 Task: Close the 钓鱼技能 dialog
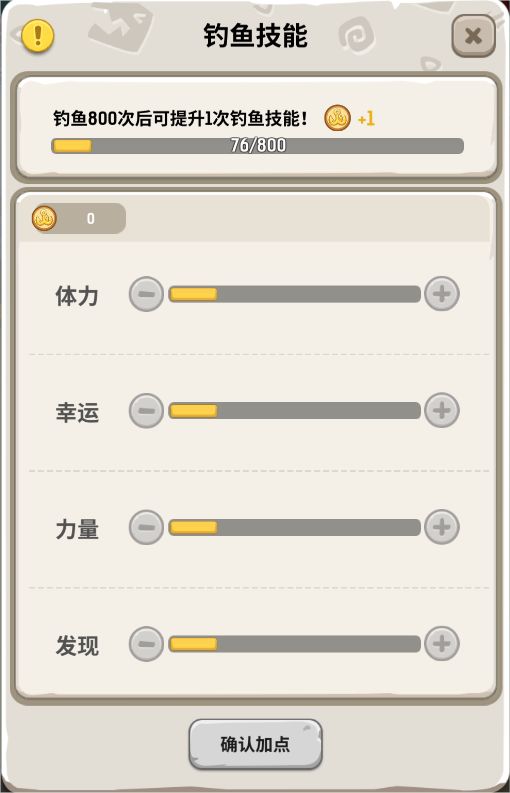point(473,36)
